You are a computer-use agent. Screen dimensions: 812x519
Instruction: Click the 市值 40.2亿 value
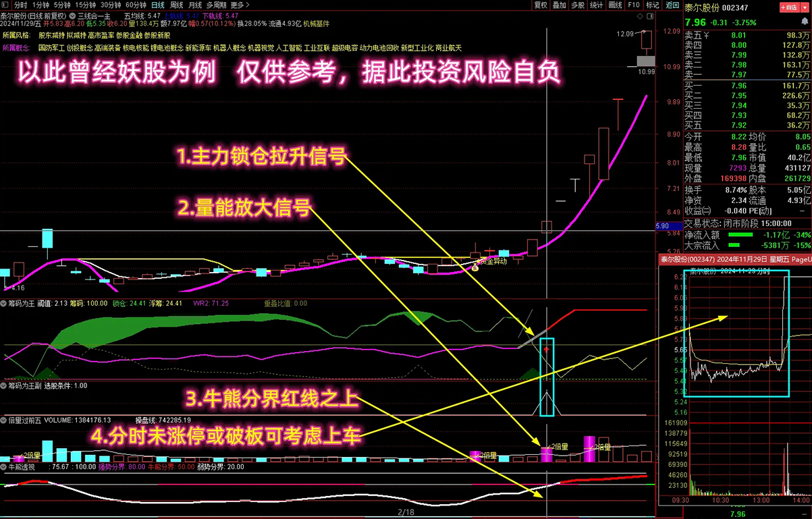pyautogui.click(x=799, y=158)
